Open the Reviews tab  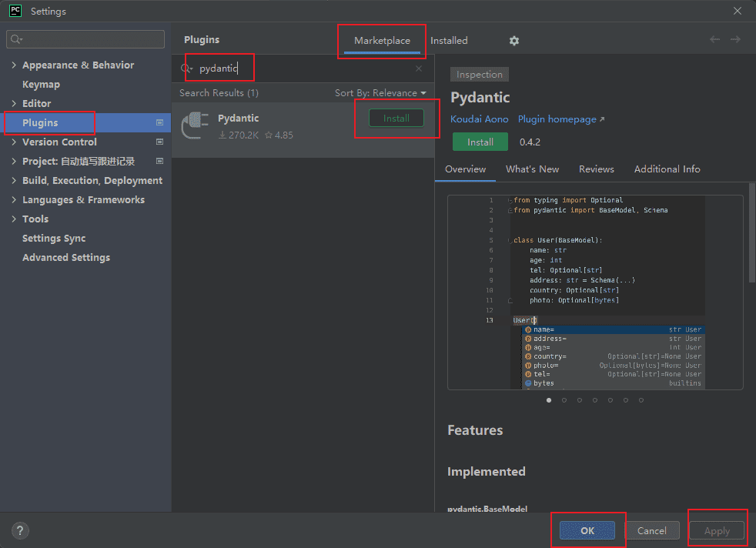[597, 169]
